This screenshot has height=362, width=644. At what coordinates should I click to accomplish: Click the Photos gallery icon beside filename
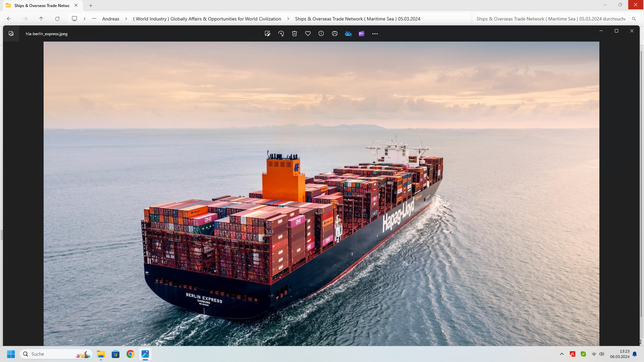tap(11, 34)
